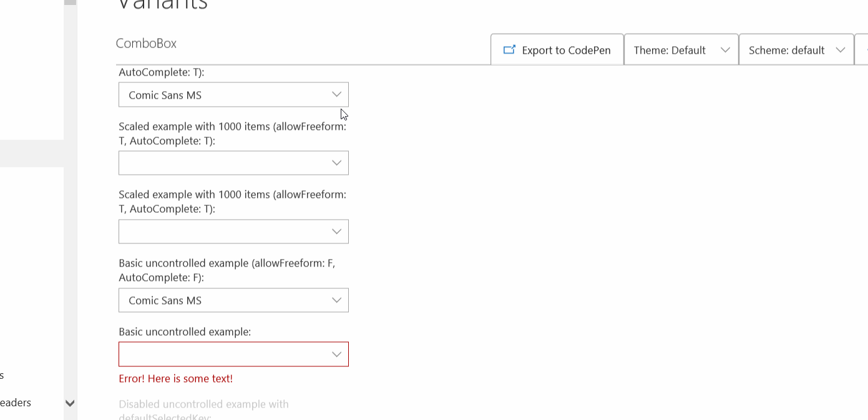Viewport: 868px width, 420px height.
Task: Open the Scheme: default dropdown
Action: click(796, 49)
